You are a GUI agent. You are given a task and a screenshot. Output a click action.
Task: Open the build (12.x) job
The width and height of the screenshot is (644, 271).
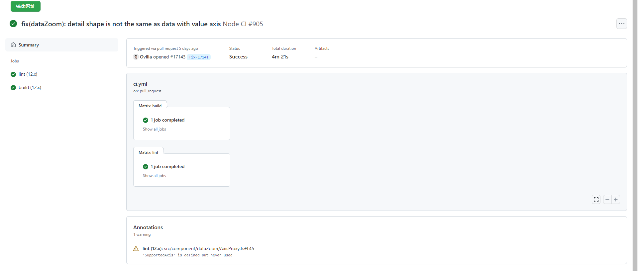click(30, 87)
